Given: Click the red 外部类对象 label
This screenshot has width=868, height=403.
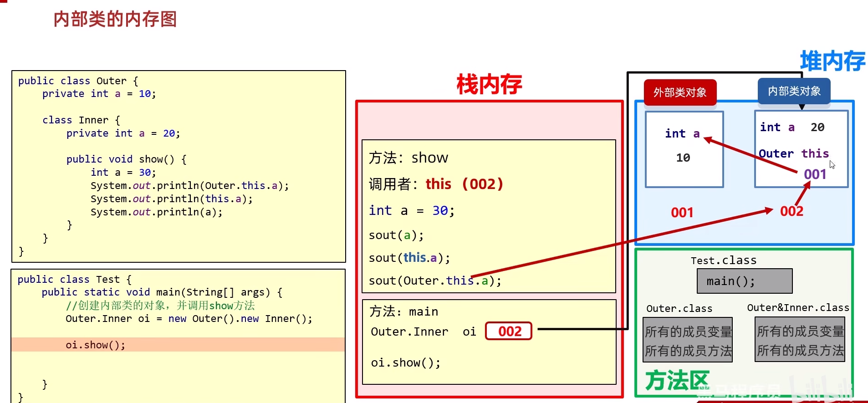Looking at the screenshot, I should [x=680, y=92].
